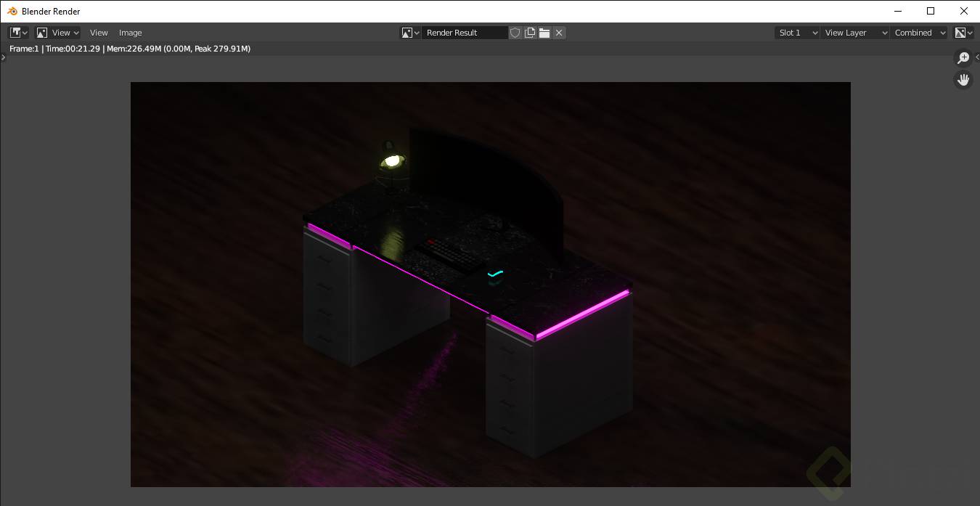This screenshot has width=980, height=506.
Task: Select the pan hand icon on right edge
Action: coord(963,80)
